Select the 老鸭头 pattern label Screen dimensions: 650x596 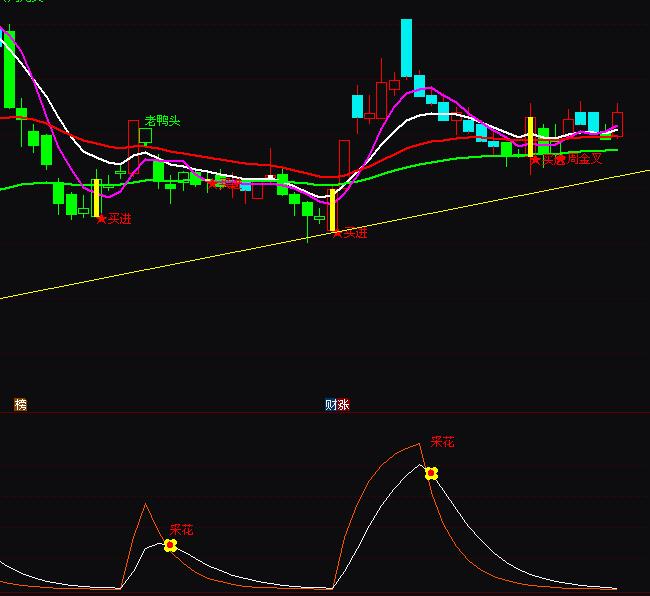(162, 121)
